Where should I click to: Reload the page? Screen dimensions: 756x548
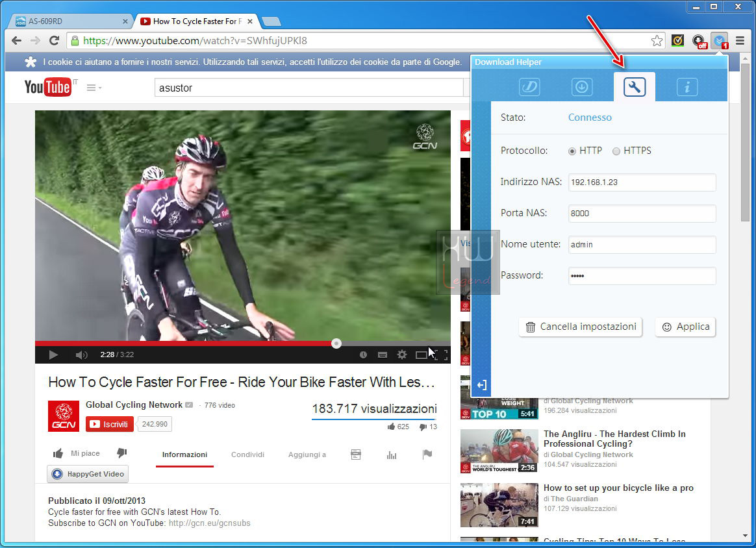(x=55, y=40)
